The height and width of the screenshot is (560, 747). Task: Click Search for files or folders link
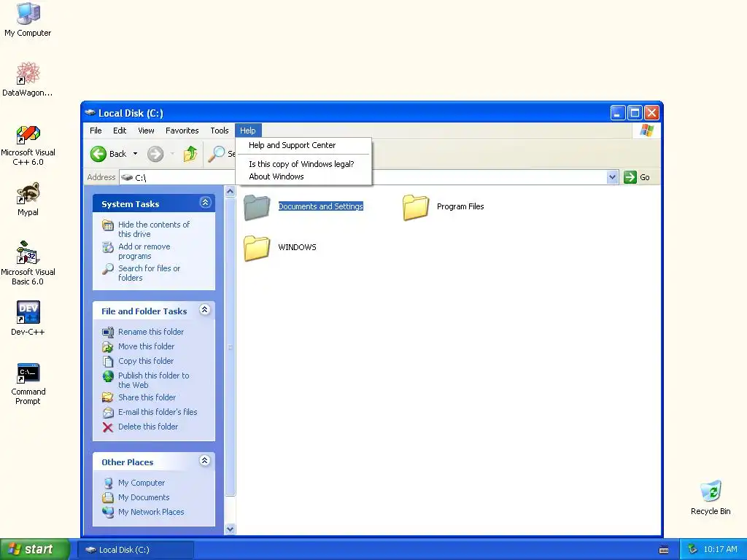[x=149, y=273]
